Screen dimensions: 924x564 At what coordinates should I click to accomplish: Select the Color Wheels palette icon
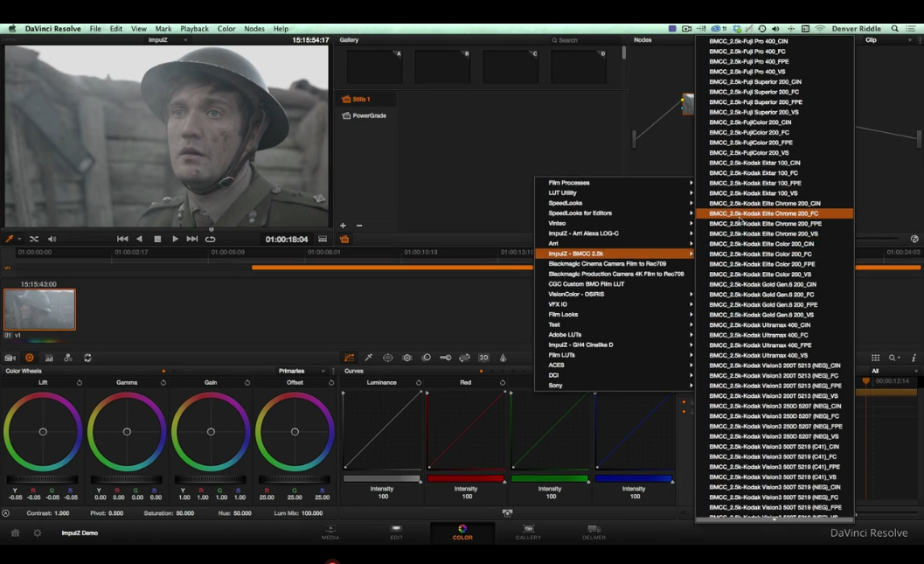pos(30,358)
